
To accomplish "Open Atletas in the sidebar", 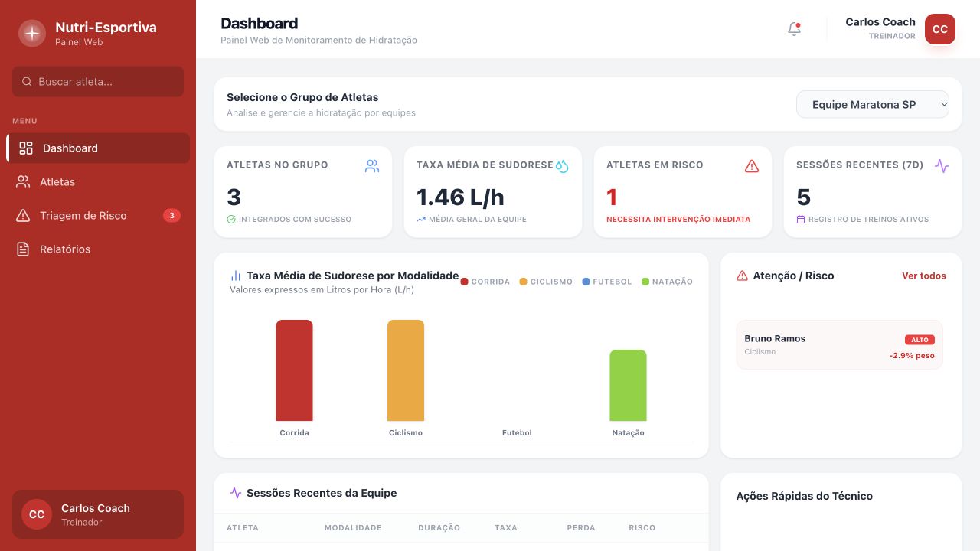I will point(98,181).
